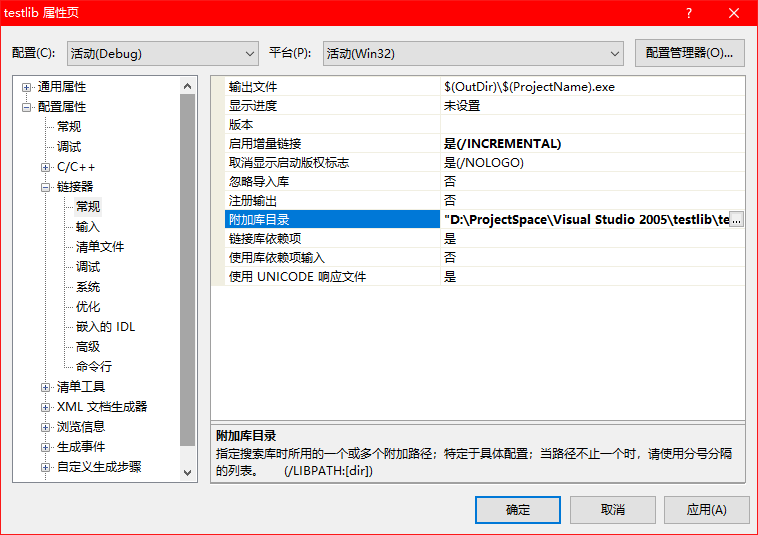Expand the C/C++ tree node
Screen dimensions: 758x535
tap(46, 167)
